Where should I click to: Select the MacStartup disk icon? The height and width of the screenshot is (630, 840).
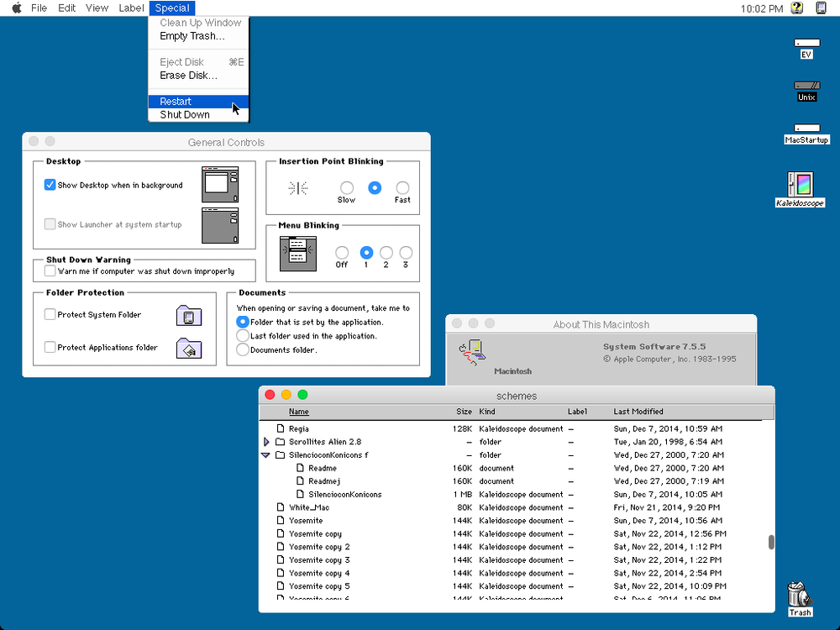(x=806, y=129)
